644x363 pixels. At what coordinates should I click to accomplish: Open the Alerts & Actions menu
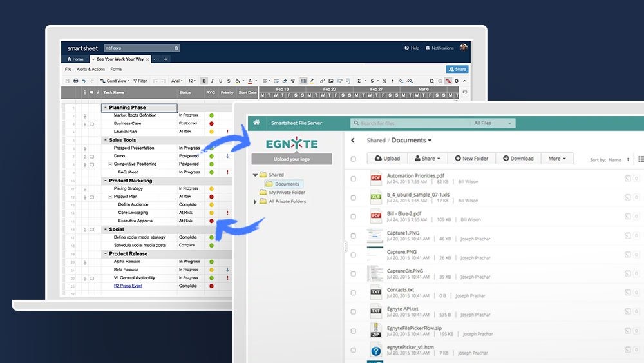coord(91,69)
